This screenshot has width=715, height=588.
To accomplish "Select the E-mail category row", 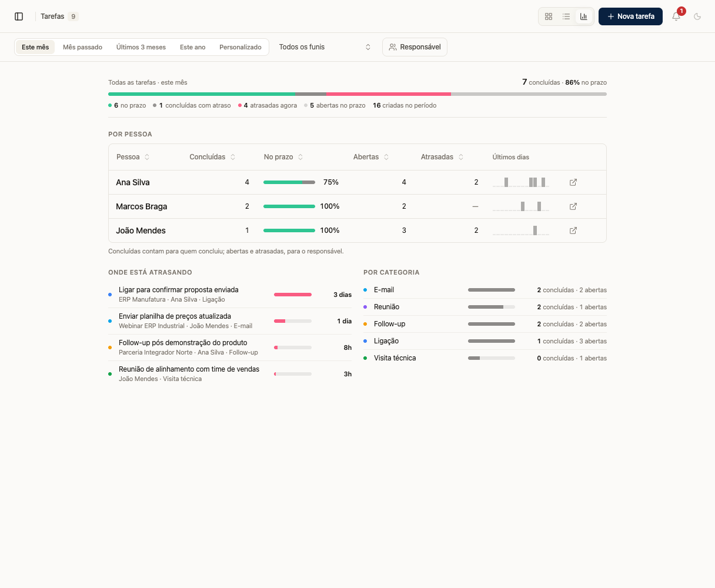I will point(485,290).
